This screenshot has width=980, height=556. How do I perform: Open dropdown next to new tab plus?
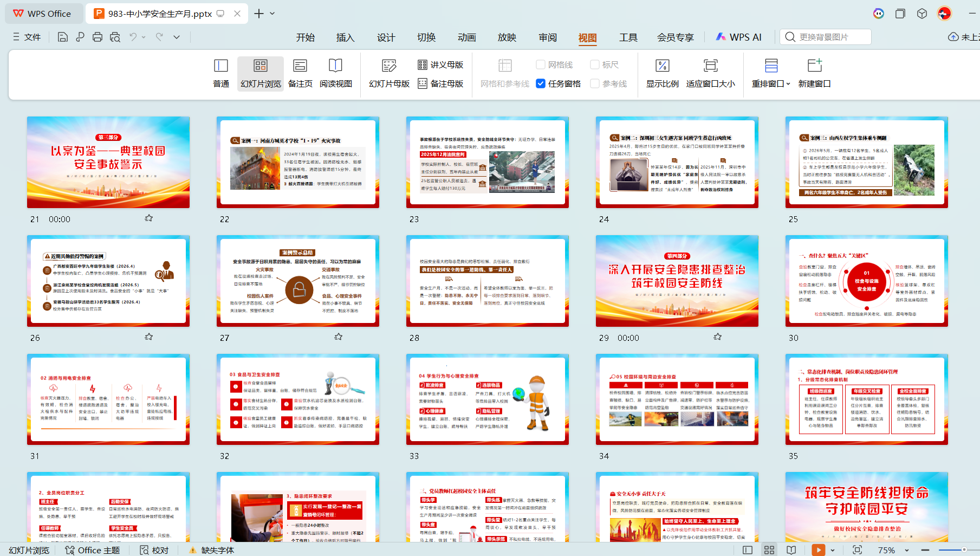click(272, 14)
